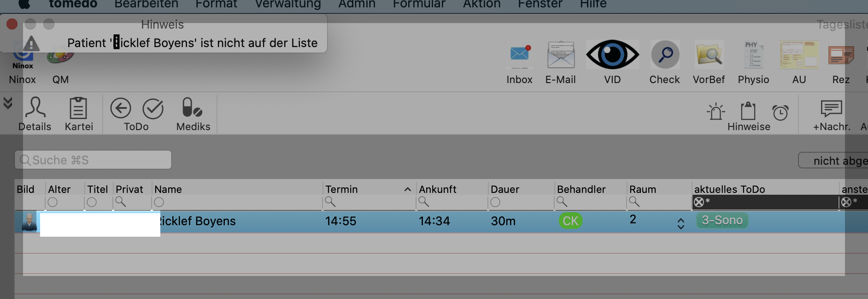Expand the toolbar double-chevron
This screenshot has height=299, width=868.
coord(7,102)
